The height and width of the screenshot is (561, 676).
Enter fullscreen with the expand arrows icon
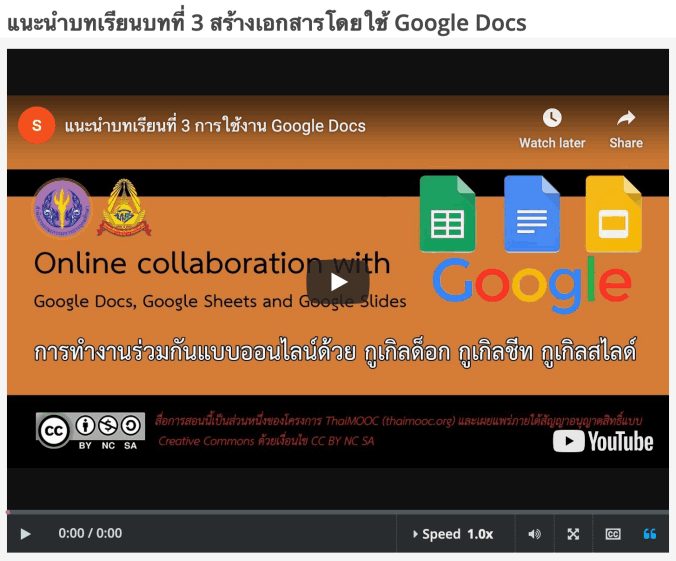(x=573, y=534)
